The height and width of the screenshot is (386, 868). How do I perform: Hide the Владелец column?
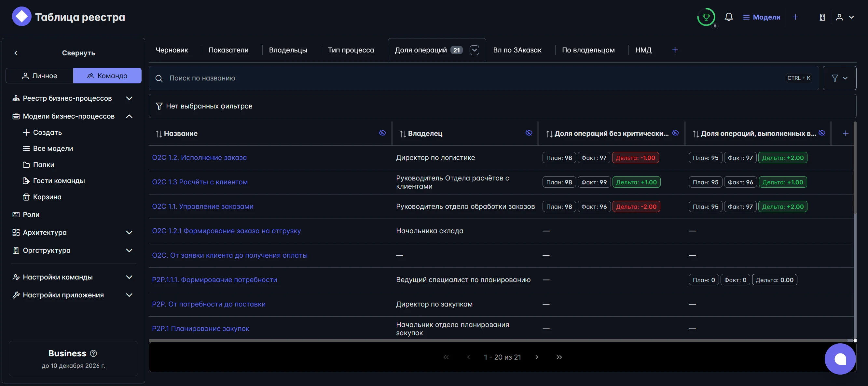[529, 133]
